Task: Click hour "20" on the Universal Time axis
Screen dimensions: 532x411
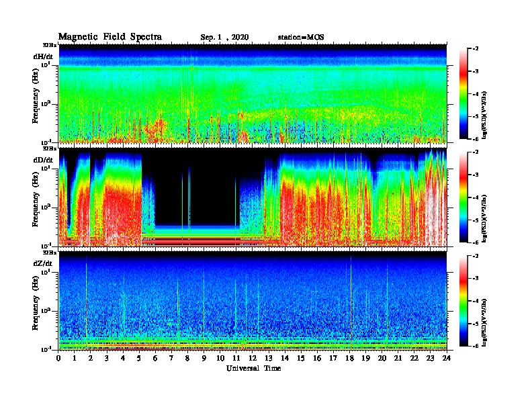Action: tap(382, 358)
